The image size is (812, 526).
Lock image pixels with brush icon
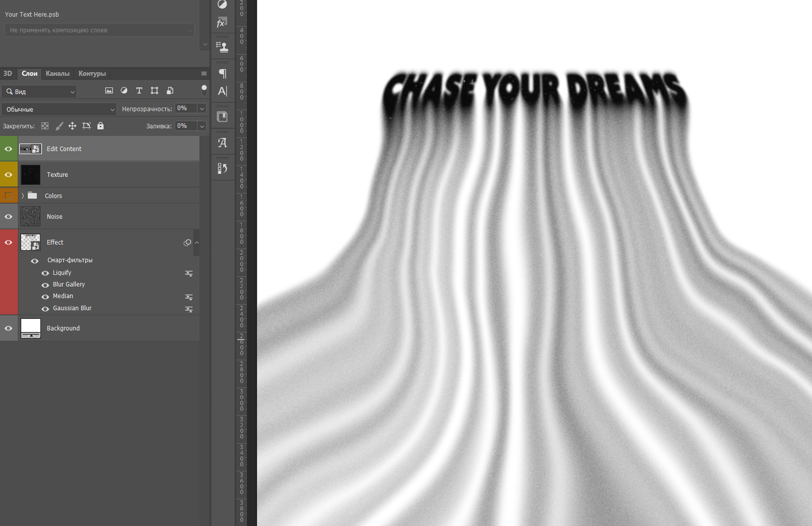pos(59,126)
